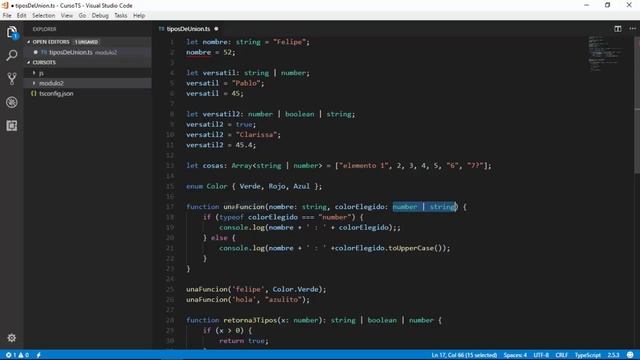Open the Tasks menu

click(120, 16)
